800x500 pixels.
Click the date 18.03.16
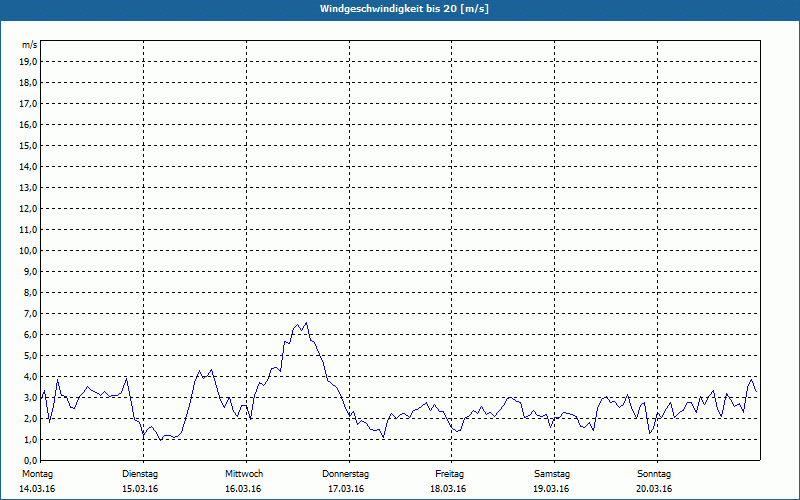click(448, 489)
